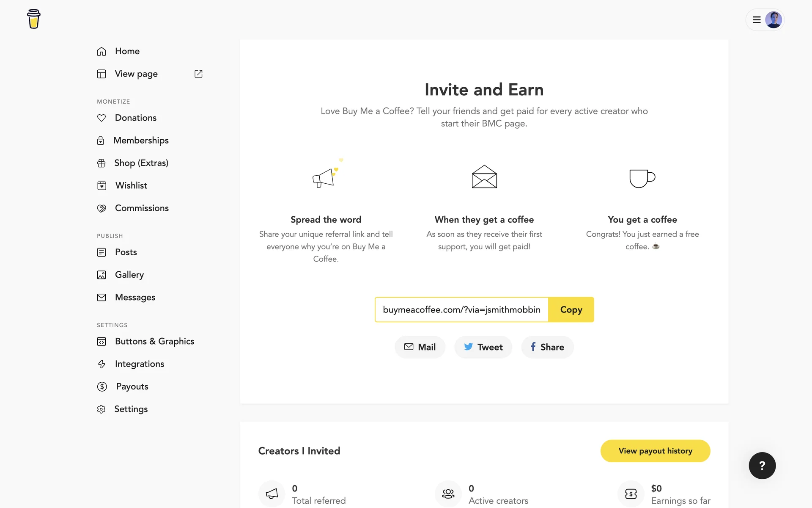Select Commissions from the sidebar
Viewport: 812px width, 508px height.
coord(142,208)
